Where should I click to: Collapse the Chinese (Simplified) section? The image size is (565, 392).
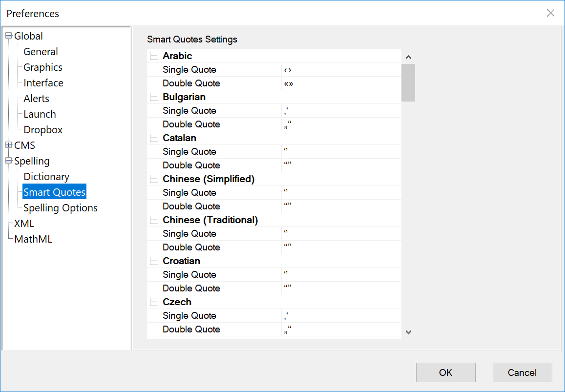click(x=153, y=179)
